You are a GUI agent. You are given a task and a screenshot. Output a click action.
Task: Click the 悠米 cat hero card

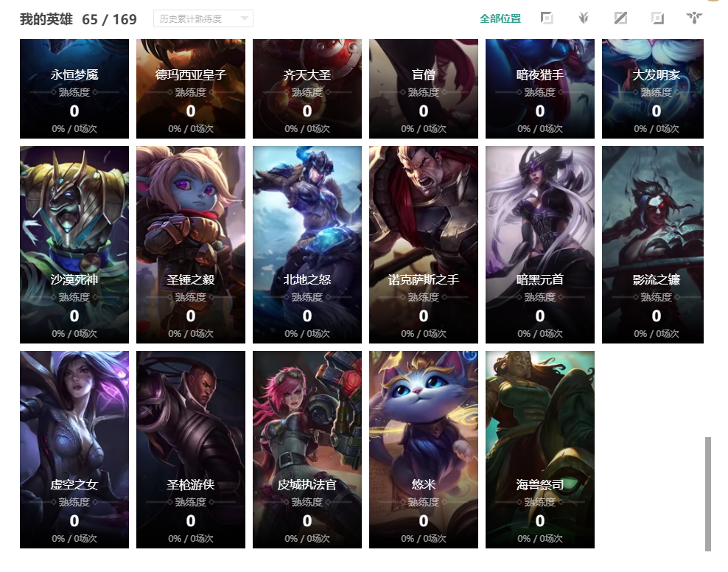[424, 450]
